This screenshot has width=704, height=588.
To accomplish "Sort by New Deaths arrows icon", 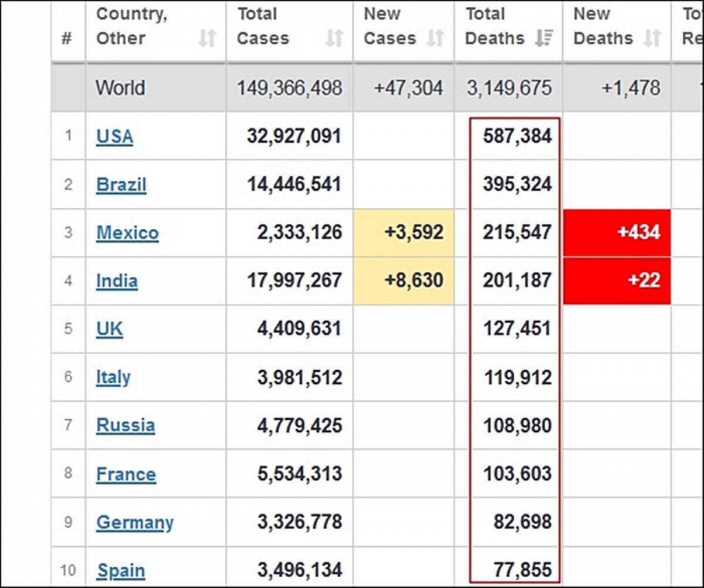I will tap(652, 39).
